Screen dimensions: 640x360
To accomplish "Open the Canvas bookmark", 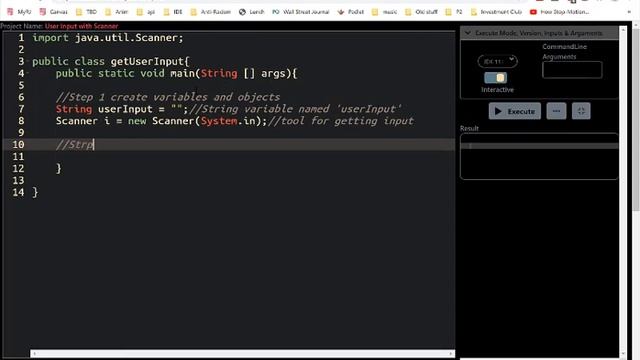I will click(53, 12).
